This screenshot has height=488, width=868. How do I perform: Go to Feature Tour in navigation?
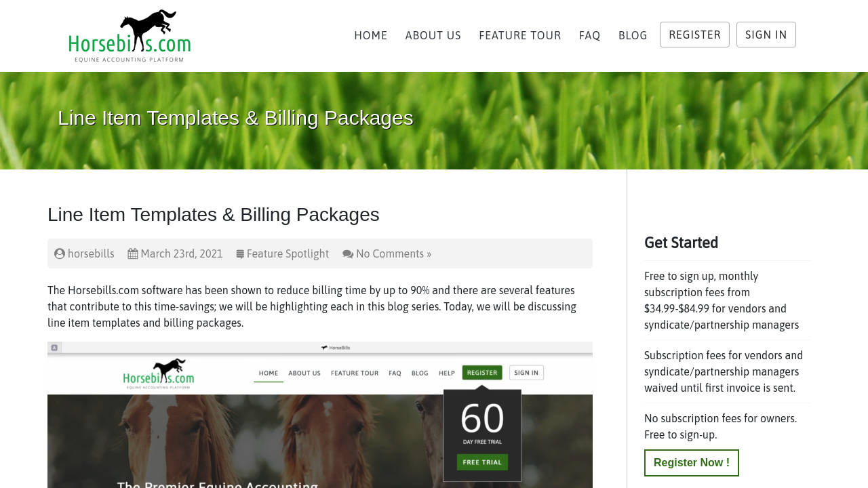pos(520,35)
